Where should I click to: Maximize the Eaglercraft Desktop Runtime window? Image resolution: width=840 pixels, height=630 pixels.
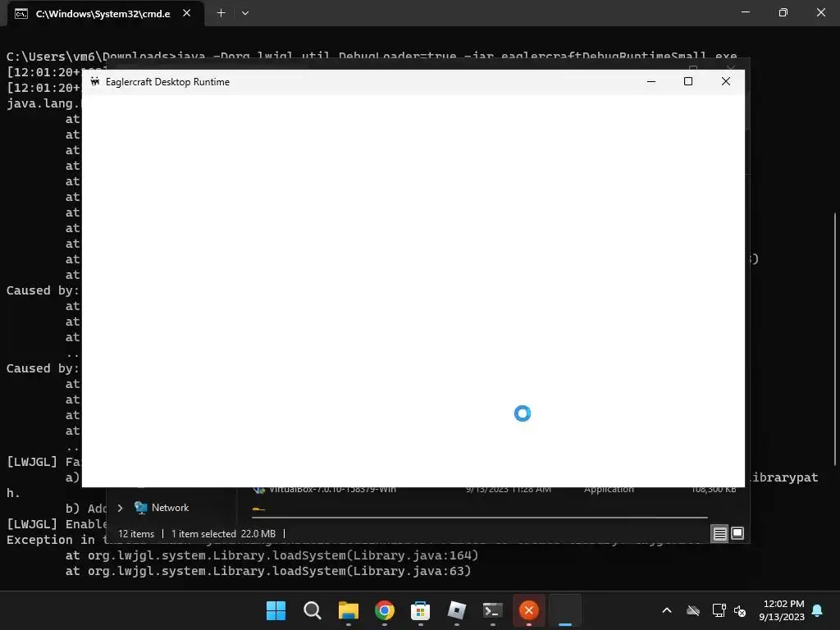[x=688, y=81]
